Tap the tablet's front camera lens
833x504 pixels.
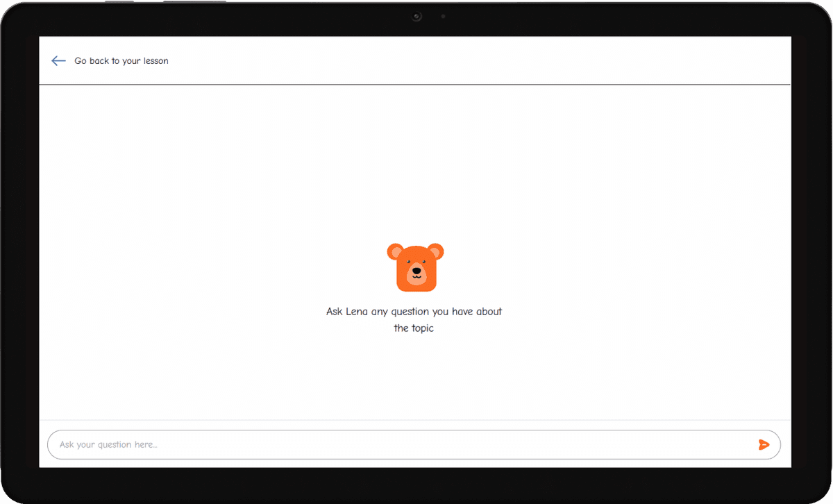pos(416,17)
